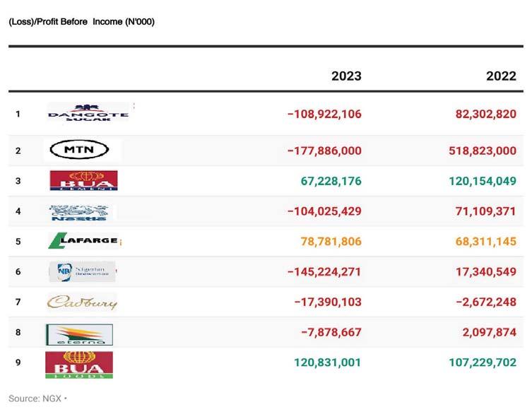The image size is (532, 412).
Task: Click the Cadbury logo
Action: point(82,302)
